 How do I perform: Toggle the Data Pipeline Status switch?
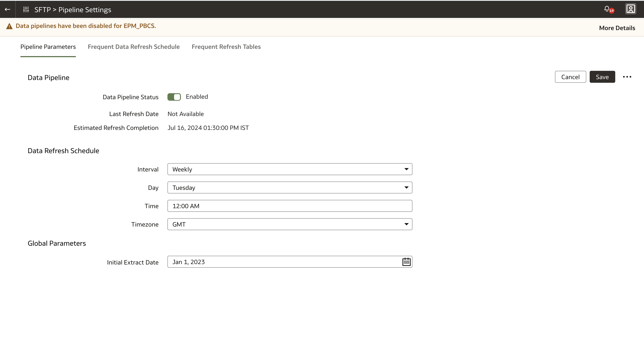[x=174, y=97]
